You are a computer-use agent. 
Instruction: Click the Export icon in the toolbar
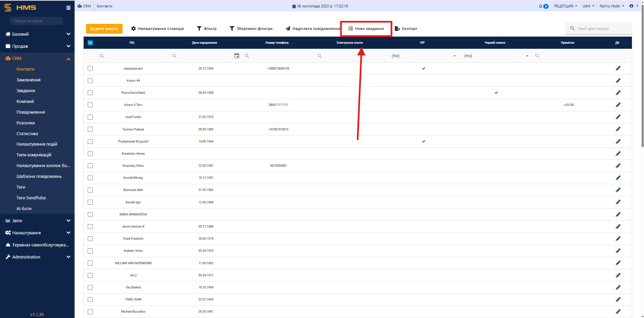coord(397,29)
